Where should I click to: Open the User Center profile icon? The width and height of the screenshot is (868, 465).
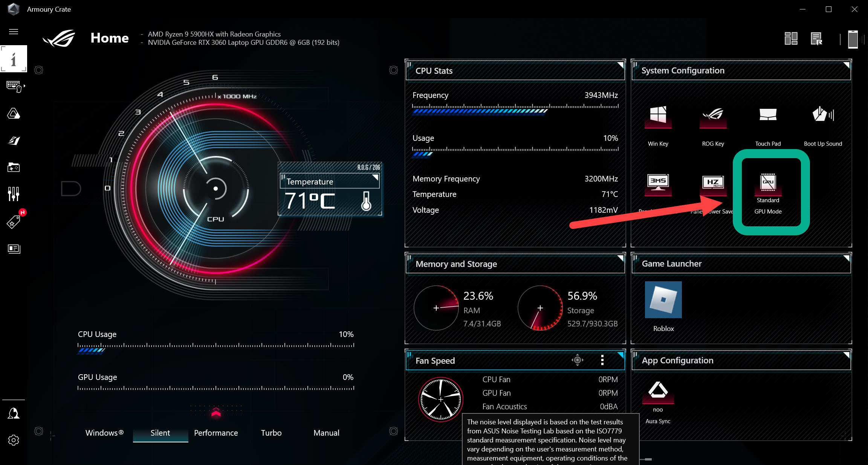pyautogui.click(x=14, y=413)
